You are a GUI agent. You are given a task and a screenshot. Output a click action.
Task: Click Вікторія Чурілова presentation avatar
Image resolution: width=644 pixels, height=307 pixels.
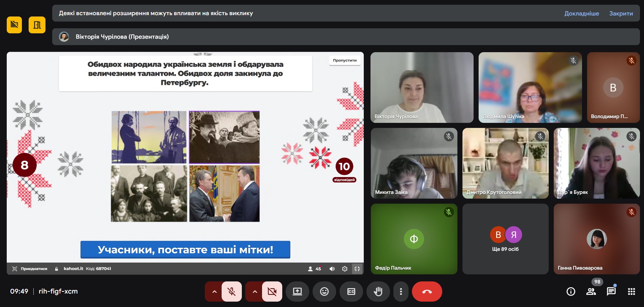point(64,37)
